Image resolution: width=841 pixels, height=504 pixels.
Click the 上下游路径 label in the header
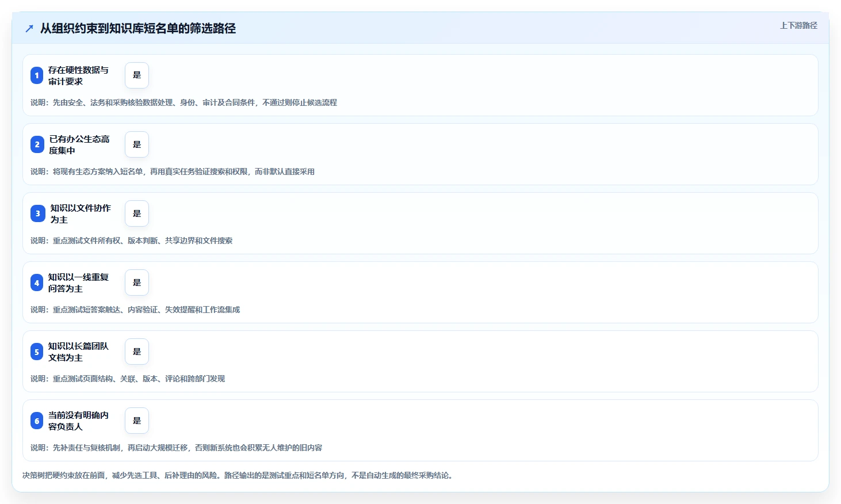(798, 25)
